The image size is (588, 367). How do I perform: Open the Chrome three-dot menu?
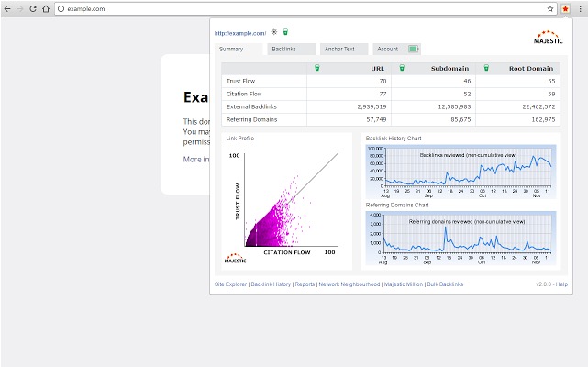pos(580,8)
